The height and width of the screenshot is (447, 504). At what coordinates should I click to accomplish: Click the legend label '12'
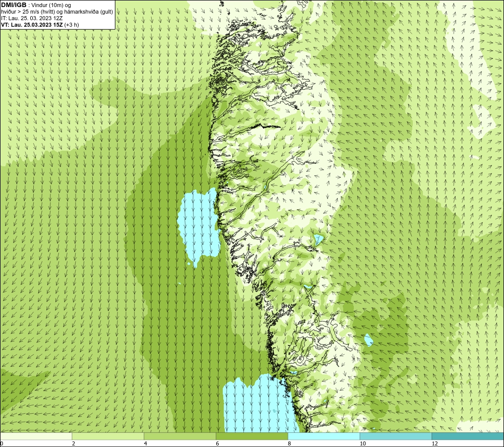click(x=434, y=444)
